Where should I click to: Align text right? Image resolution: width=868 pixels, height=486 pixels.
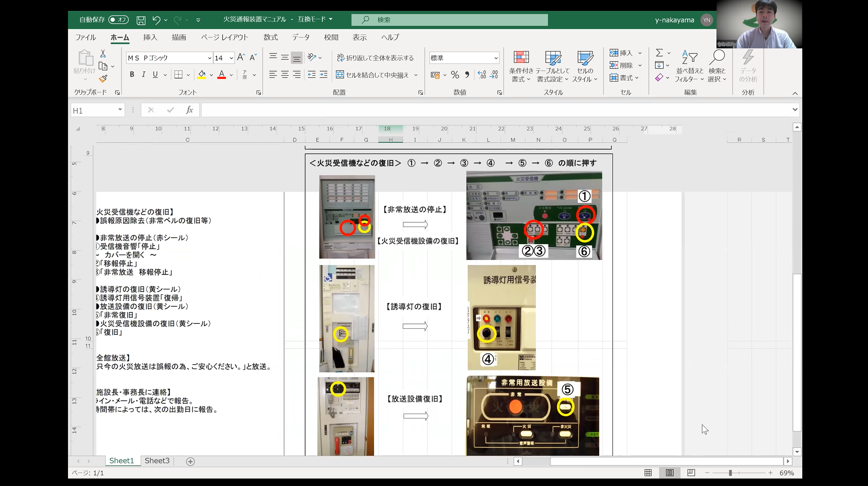[296, 75]
